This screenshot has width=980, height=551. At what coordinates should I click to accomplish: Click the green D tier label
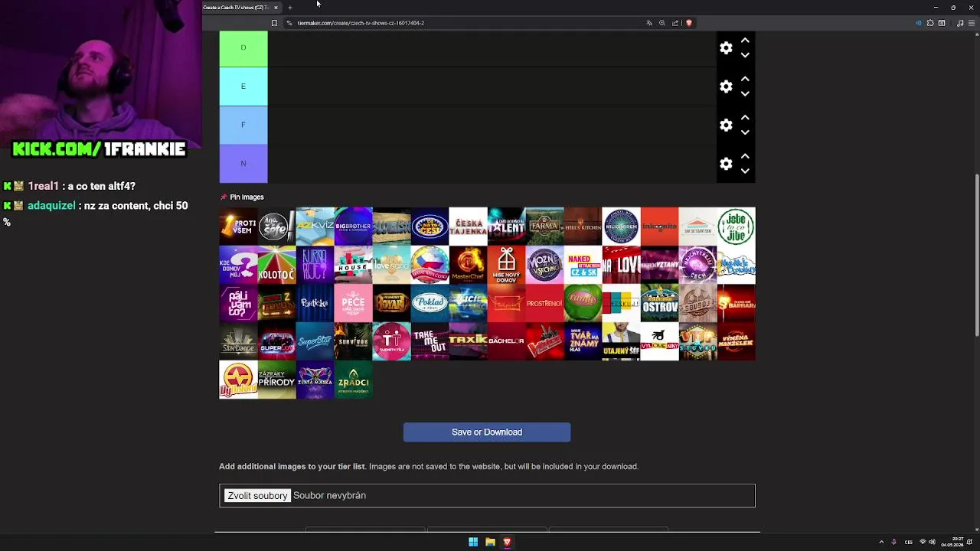coord(243,48)
